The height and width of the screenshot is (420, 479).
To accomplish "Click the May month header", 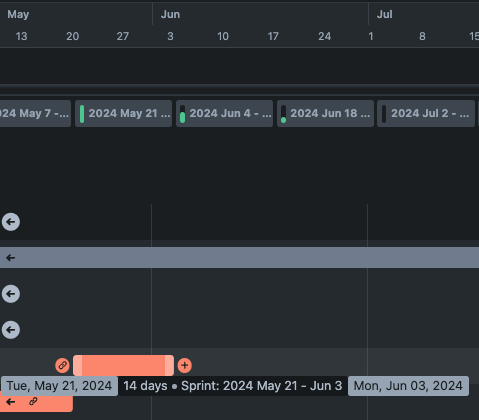I will pos(18,14).
